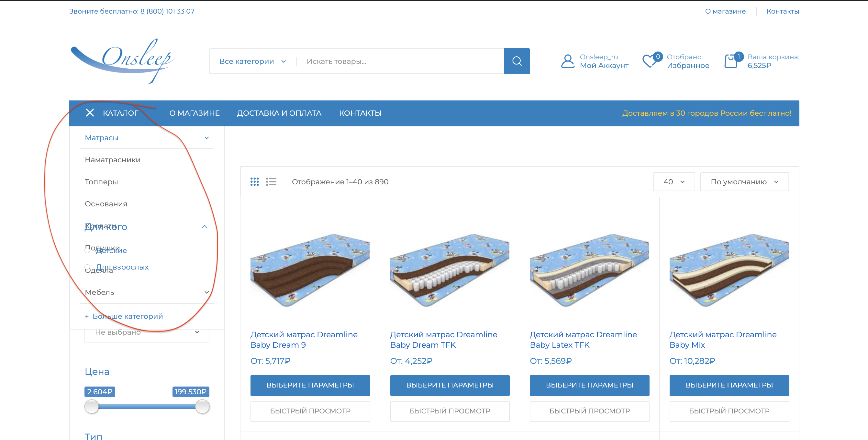Click the 199 530₽ maximum price label

click(x=191, y=391)
